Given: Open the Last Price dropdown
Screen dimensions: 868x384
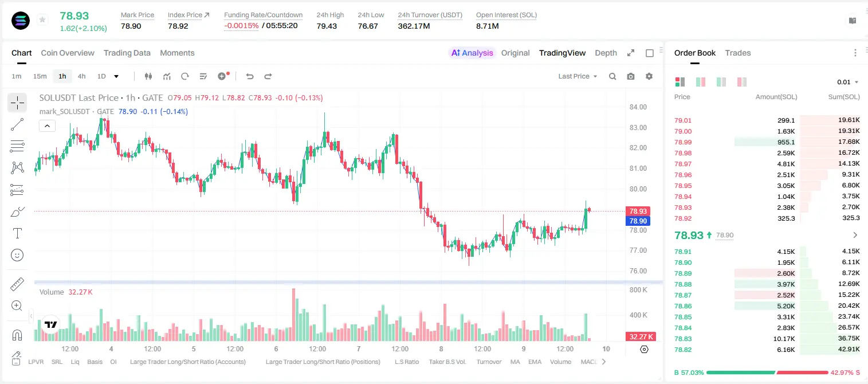Looking at the screenshot, I should point(578,76).
